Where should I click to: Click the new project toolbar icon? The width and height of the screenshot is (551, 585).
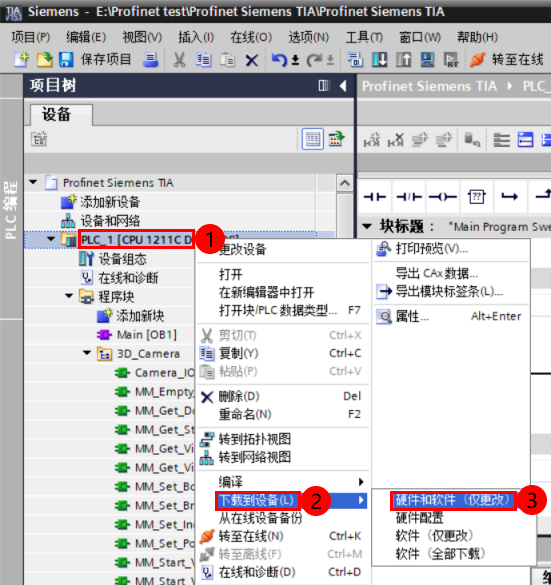(21, 59)
